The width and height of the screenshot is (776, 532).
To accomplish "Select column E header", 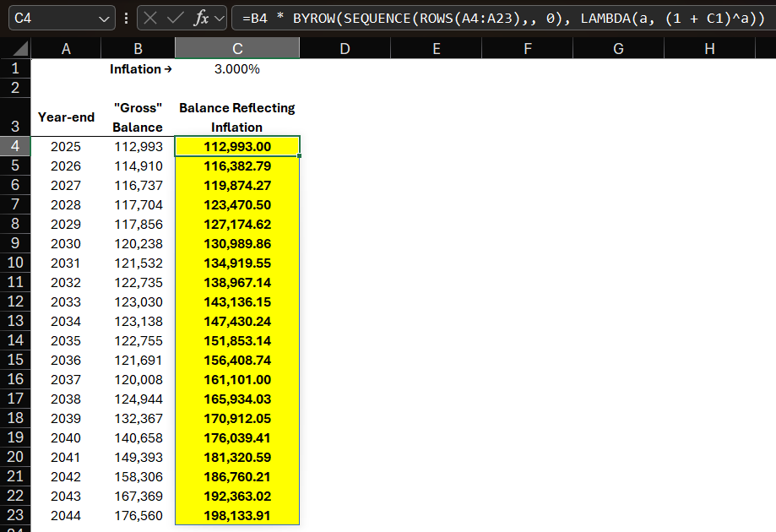I will [436, 48].
